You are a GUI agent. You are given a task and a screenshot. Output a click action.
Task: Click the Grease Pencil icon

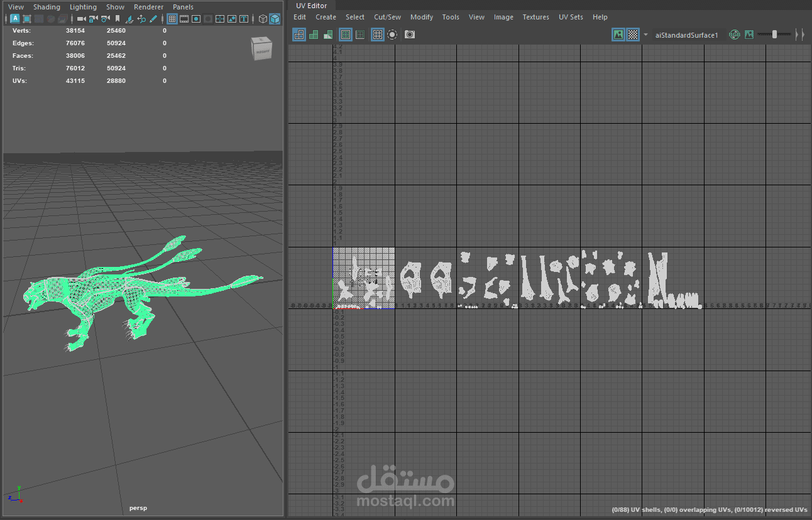(x=153, y=19)
